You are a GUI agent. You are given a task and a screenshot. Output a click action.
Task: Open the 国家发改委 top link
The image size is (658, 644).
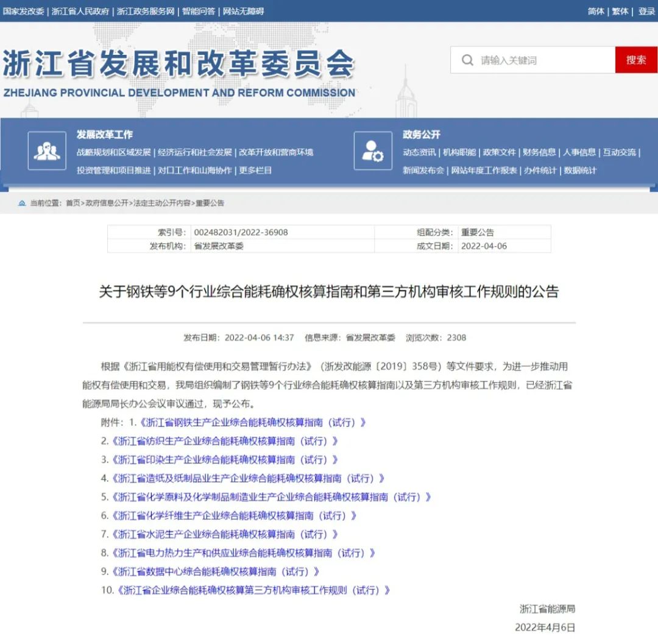click(x=24, y=12)
